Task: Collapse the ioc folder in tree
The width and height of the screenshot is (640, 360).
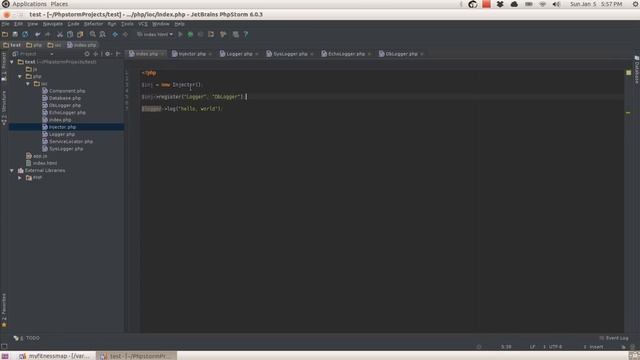Action: 28,84
